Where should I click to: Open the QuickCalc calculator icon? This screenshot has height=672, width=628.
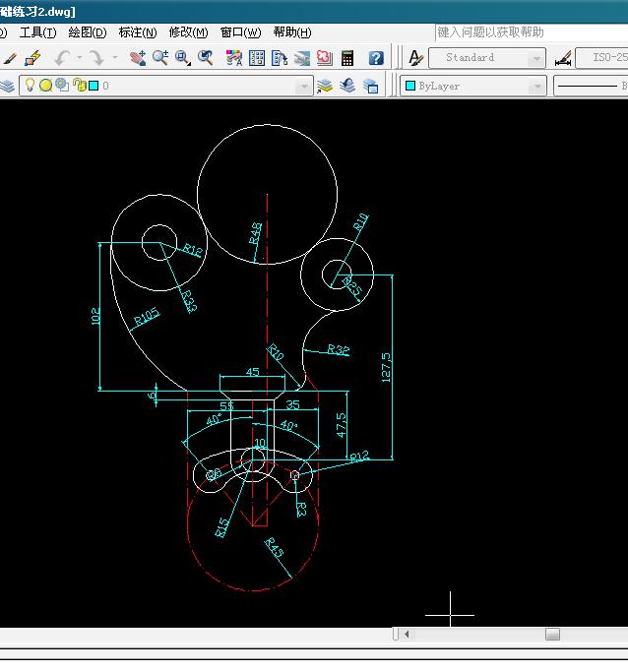(x=347, y=58)
